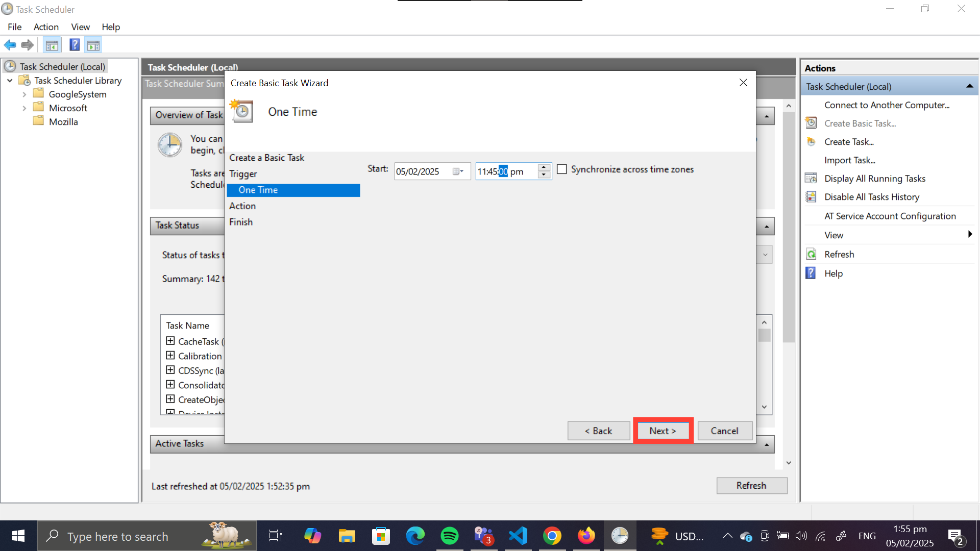Click the show/hide console tree icon
The height and width of the screenshot is (551, 980).
(x=52, y=45)
